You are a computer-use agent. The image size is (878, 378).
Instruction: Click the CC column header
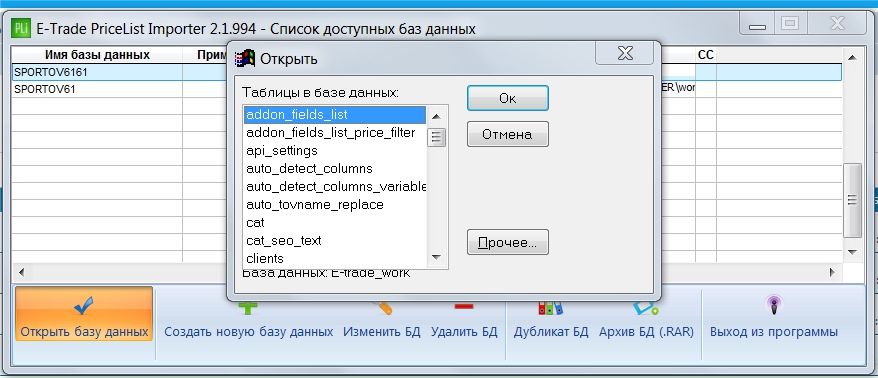tap(706, 55)
